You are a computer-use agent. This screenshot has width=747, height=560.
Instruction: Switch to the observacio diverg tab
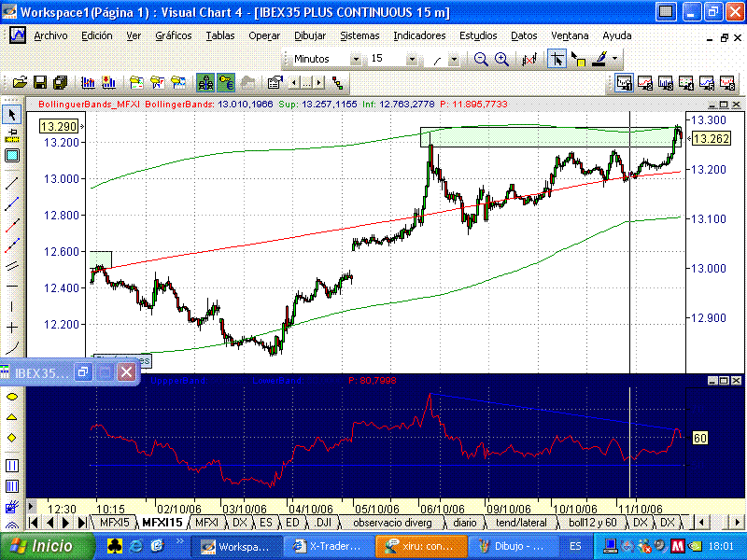coord(392,523)
